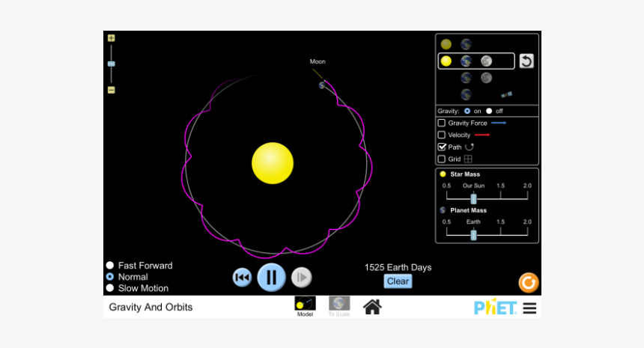Select the Earth and Moon scene row
This screenshot has height=348, width=644.
(x=476, y=78)
